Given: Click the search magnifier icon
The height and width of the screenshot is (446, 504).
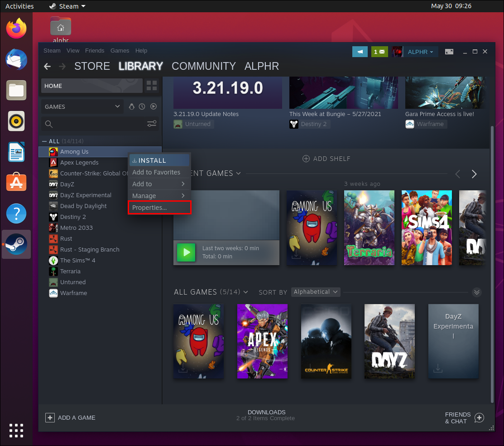Looking at the screenshot, I should pyautogui.click(x=49, y=124).
